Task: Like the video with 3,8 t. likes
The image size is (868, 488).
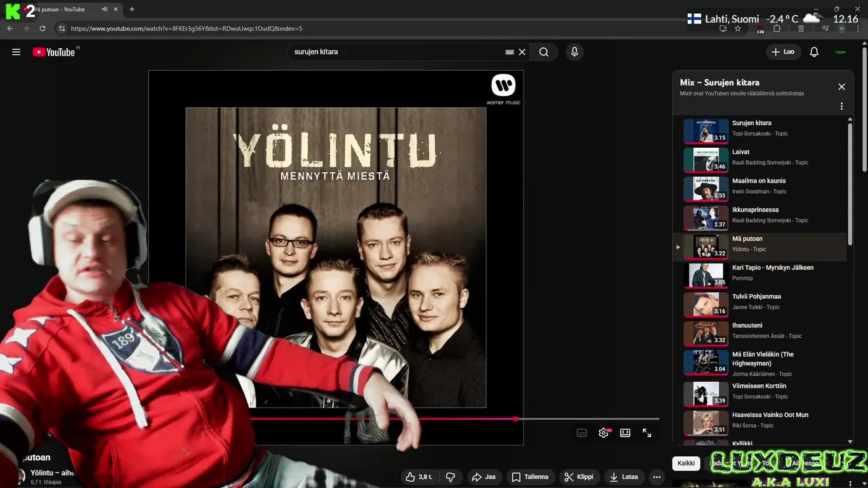Action: [x=419, y=477]
